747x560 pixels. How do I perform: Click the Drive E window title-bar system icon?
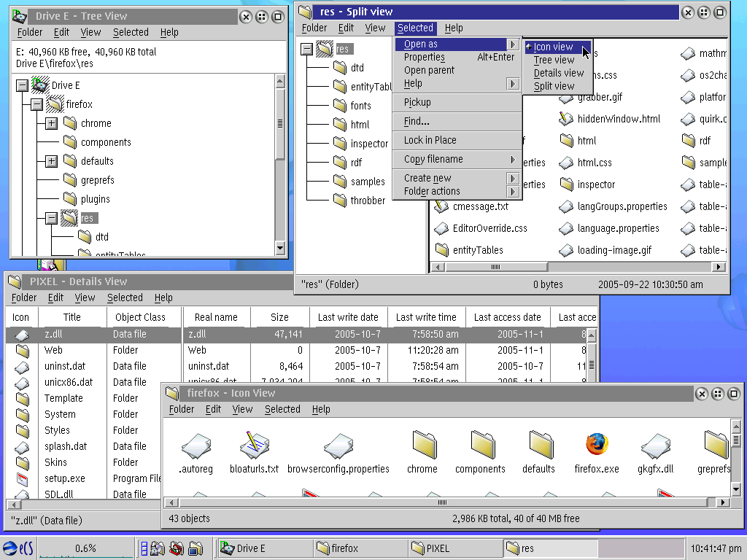tap(20, 17)
